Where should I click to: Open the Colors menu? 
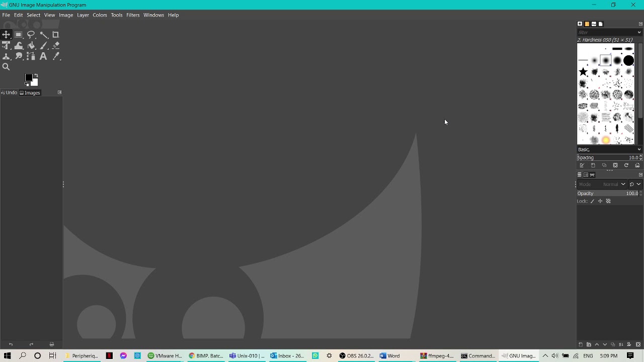100,15
